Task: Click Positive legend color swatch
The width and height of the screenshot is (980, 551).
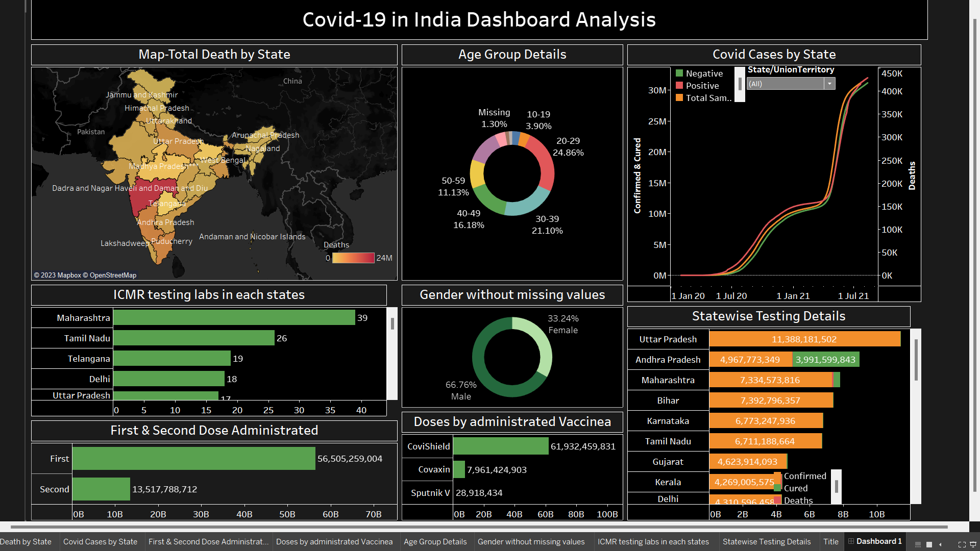Action: click(679, 86)
